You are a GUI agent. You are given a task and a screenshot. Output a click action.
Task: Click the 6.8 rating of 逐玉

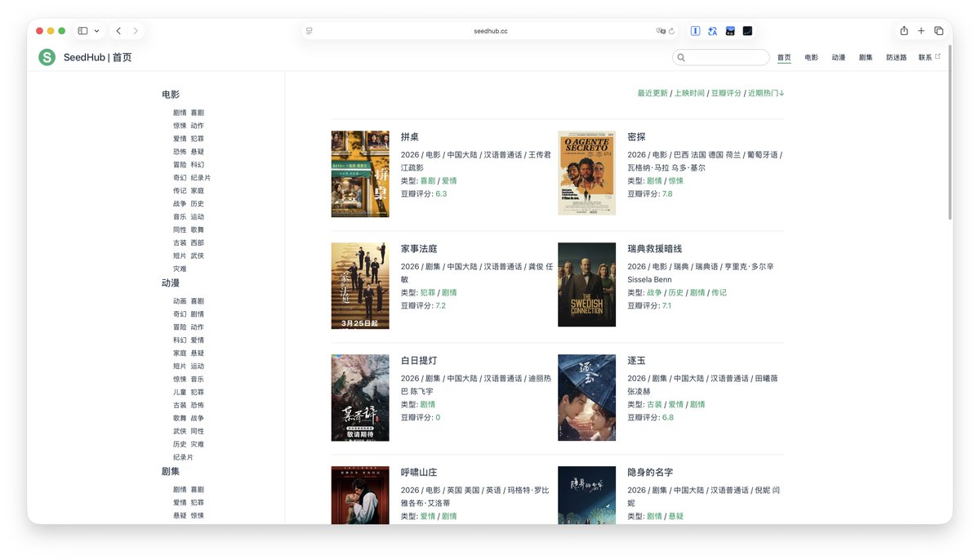point(668,417)
